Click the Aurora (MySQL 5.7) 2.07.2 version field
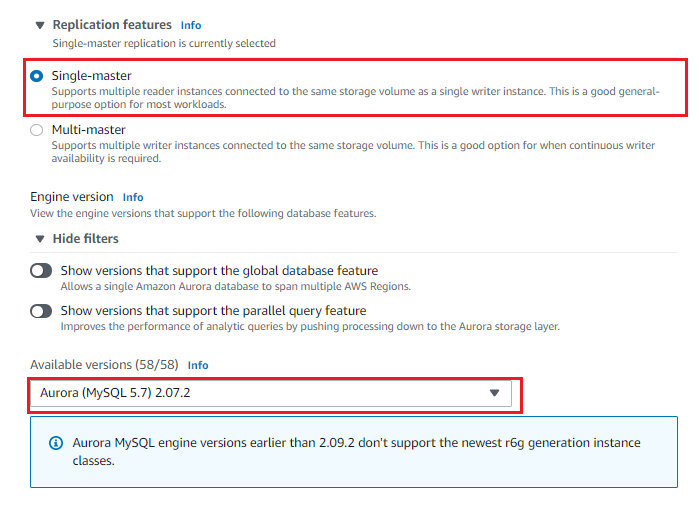The width and height of the screenshot is (699, 508). point(271,393)
